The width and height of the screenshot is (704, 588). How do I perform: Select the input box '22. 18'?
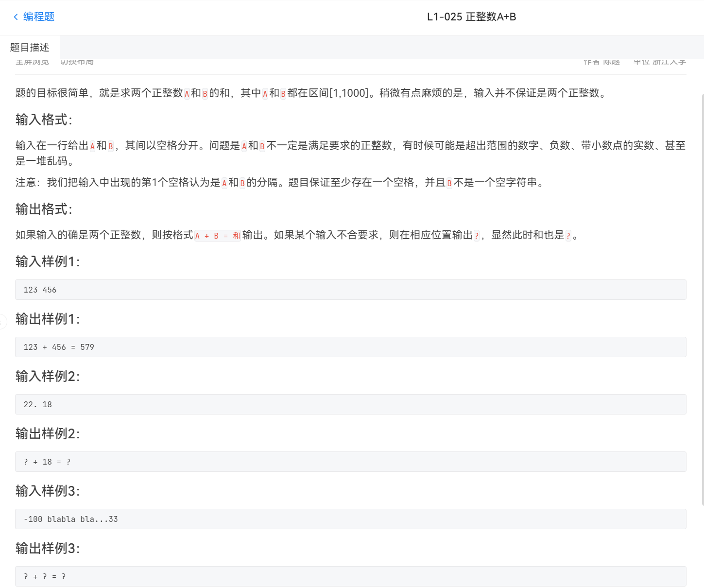click(350, 404)
